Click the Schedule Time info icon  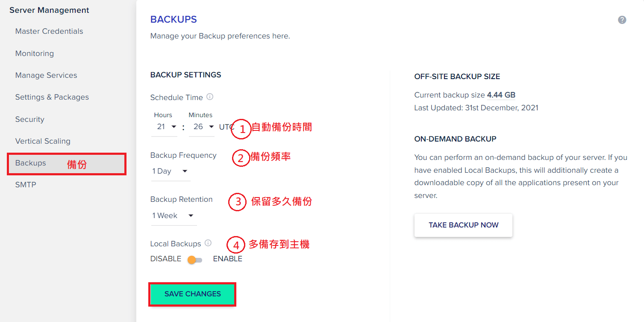coord(210,97)
